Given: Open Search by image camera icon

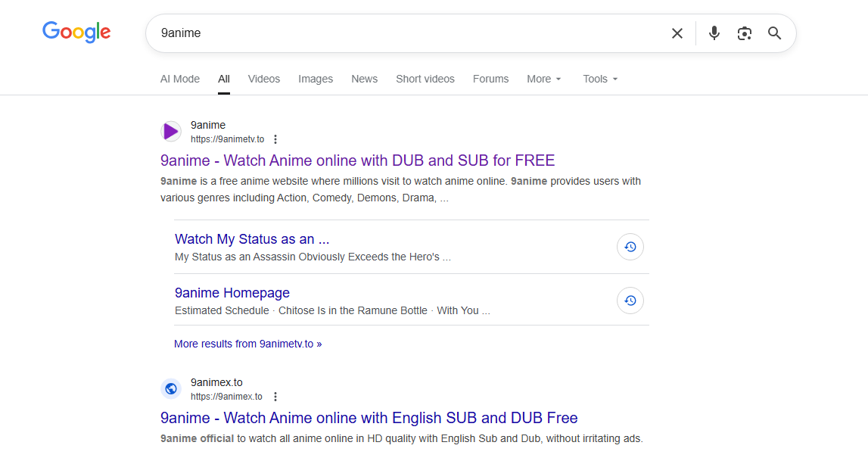Looking at the screenshot, I should [x=745, y=33].
